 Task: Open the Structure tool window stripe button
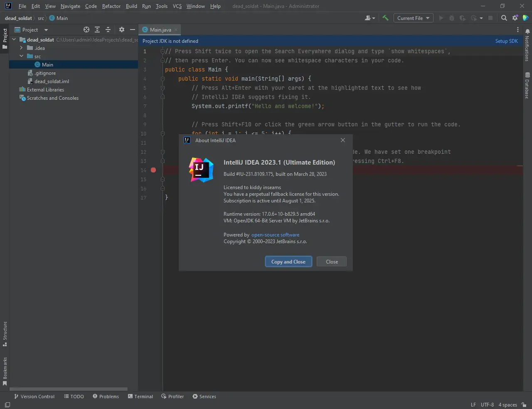(5, 334)
